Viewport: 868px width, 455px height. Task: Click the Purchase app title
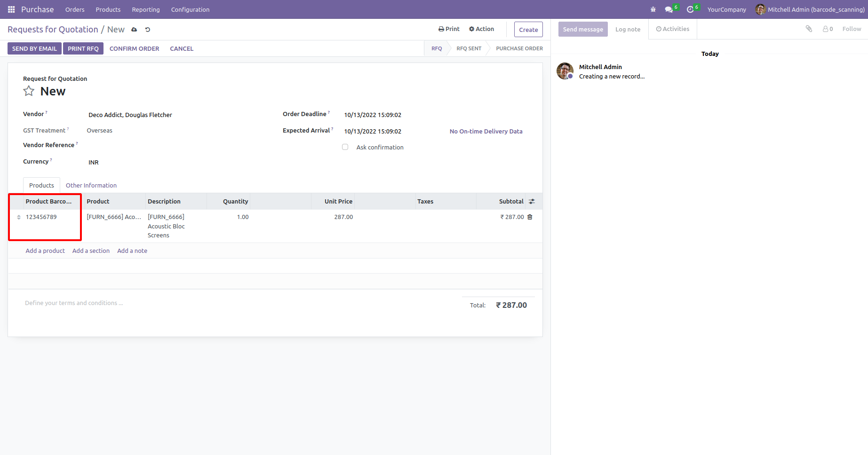pyautogui.click(x=38, y=9)
